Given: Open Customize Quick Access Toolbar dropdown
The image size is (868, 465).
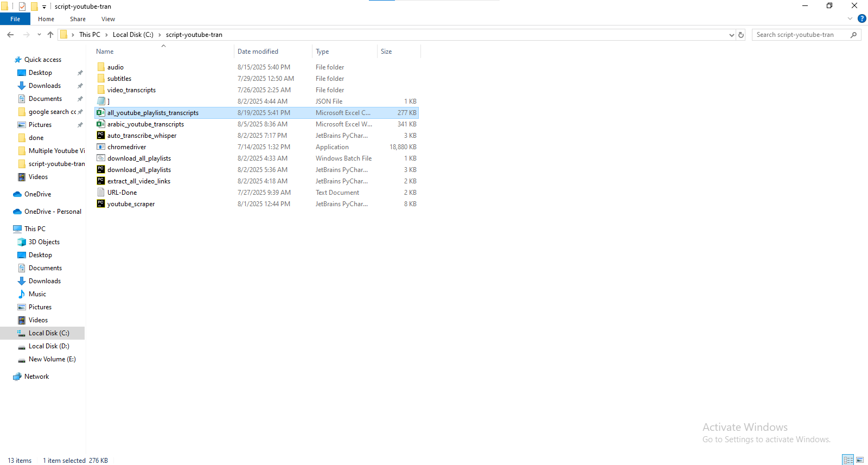Looking at the screenshot, I should (x=44, y=7).
